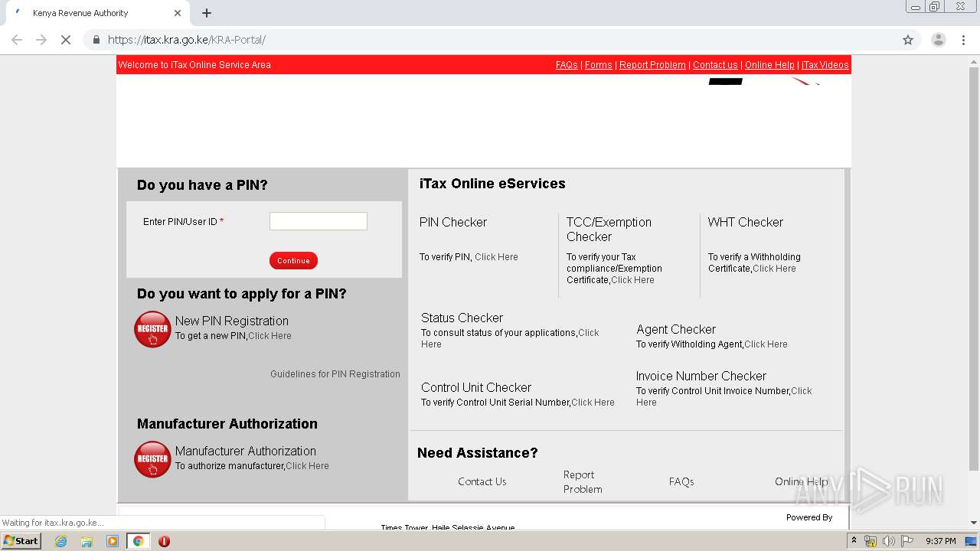Click Here to authorize manufacturer

(307, 466)
